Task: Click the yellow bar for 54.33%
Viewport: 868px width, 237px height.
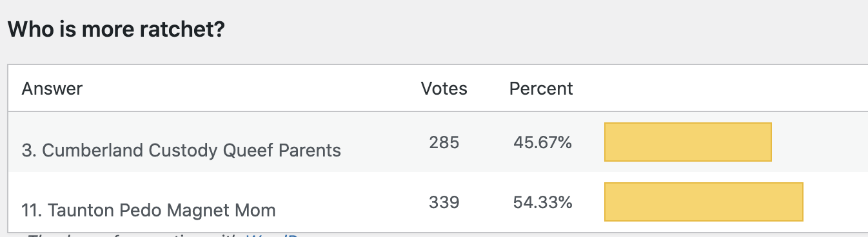Action: [x=704, y=202]
